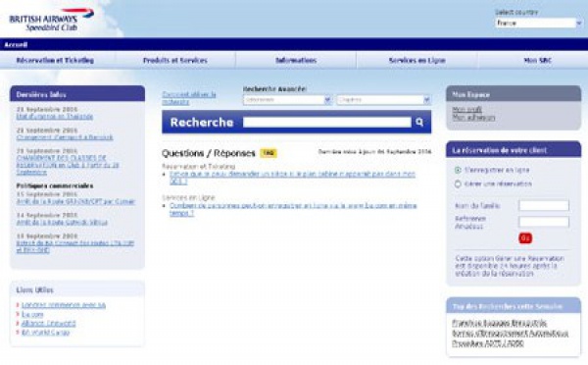Viewport: 588px width, 365px height.
Task: Open the first Liens Utiles link
Action: coord(64,305)
